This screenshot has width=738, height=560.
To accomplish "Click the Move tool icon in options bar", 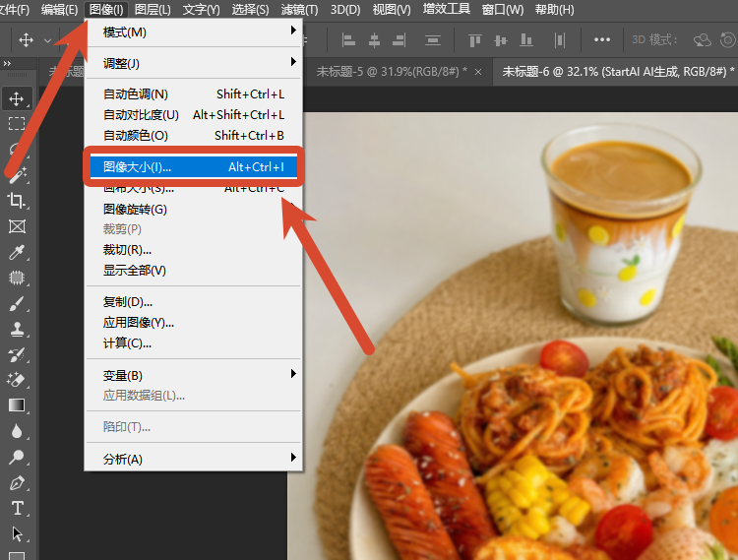I will pos(26,40).
